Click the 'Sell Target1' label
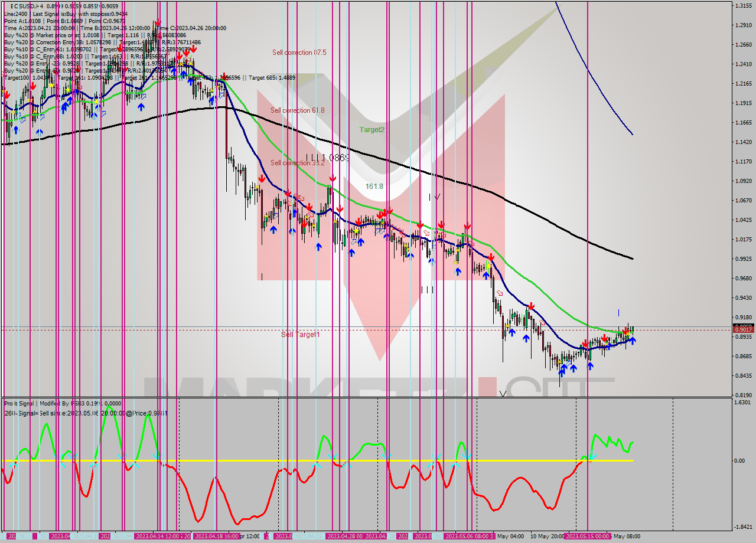 click(x=301, y=335)
